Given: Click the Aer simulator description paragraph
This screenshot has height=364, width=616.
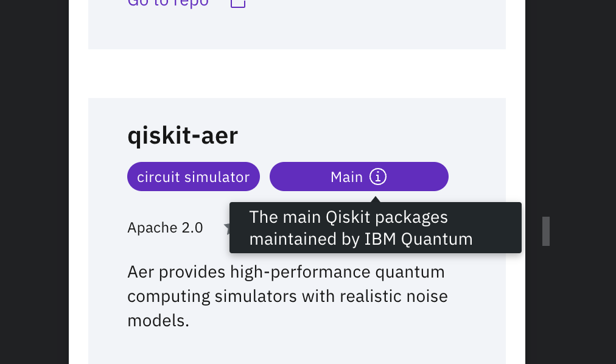Looking at the screenshot, I should click(287, 296).
